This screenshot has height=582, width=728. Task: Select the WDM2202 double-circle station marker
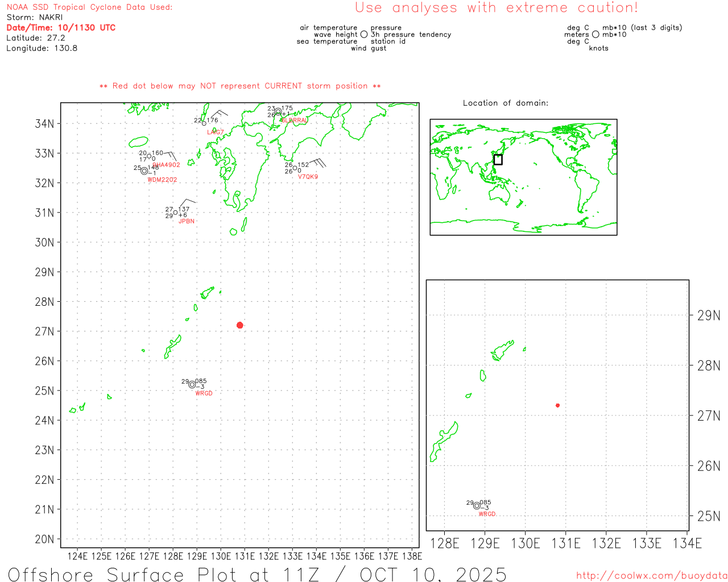pos(144,171)
